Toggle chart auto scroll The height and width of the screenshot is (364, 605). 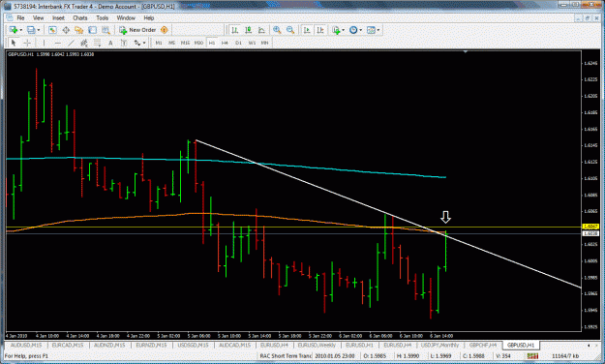pyautogui.click(x=307, y=30)
